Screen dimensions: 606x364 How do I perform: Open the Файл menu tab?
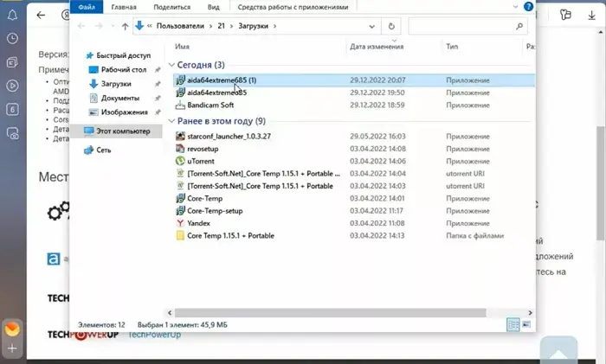coord(87,6)
